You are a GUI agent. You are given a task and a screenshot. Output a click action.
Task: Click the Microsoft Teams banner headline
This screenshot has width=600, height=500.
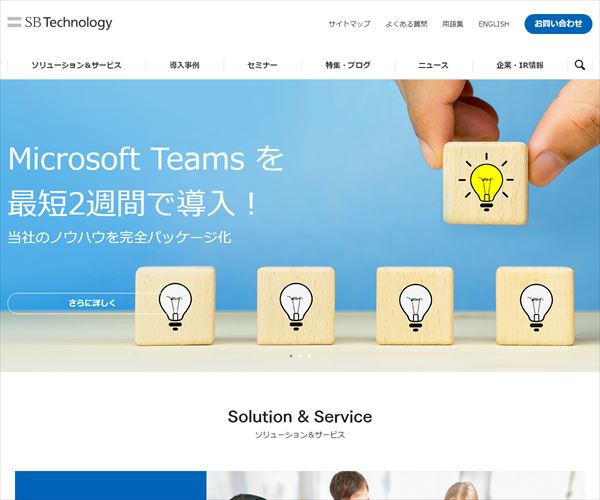145,181
